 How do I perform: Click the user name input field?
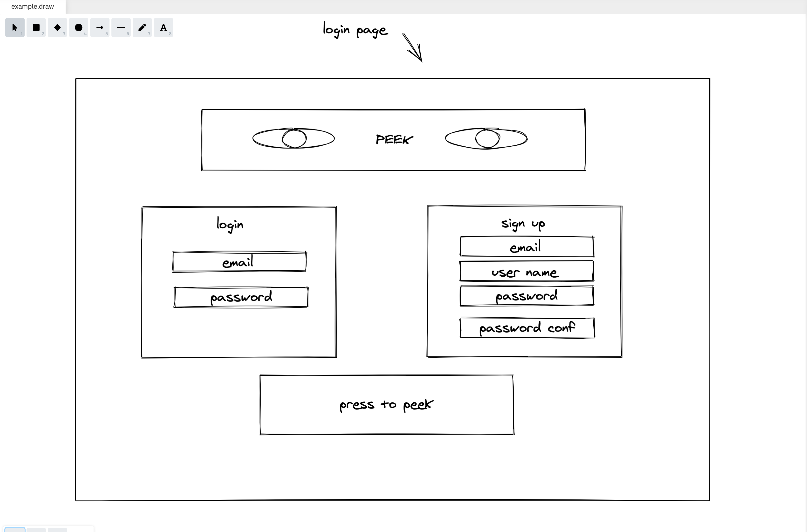(x=526, y=272)
